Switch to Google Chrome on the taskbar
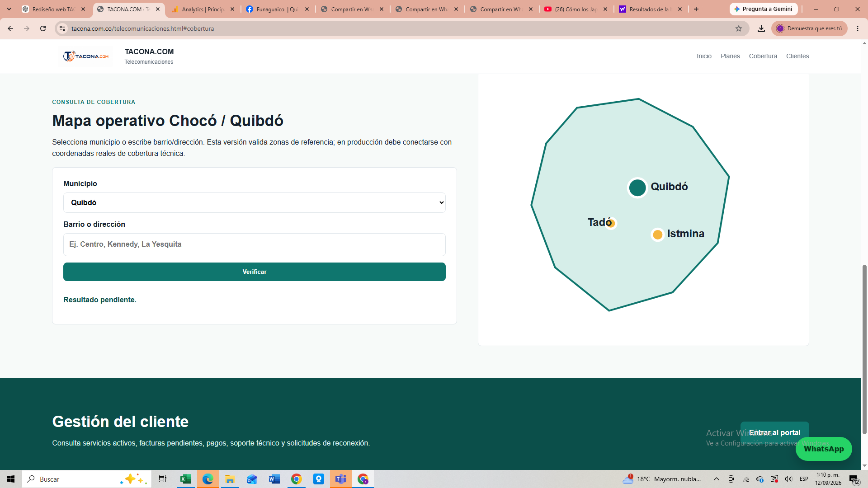Image resolution: width=868 pixels, height=488 pixels. 296,479
